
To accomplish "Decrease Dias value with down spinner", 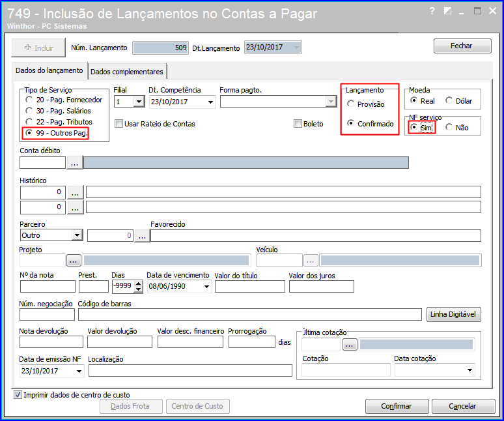I will (x=138, y=289).
